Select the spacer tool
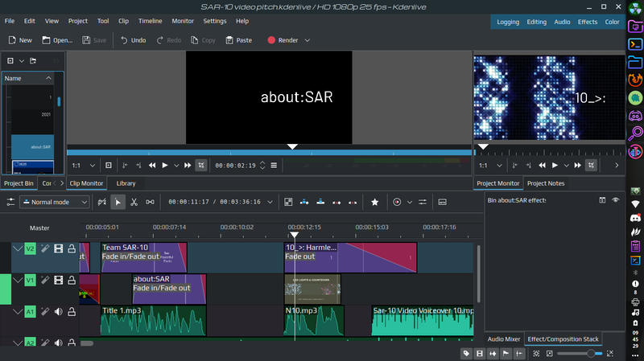Image resolution: width=644 pixels, height=361 pixels. click(150, 202)
